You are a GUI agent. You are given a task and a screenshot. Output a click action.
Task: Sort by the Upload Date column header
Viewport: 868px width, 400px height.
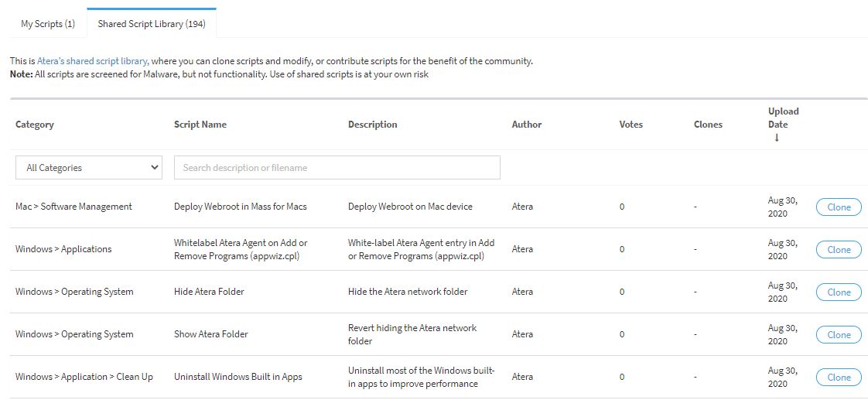[783, 118]
